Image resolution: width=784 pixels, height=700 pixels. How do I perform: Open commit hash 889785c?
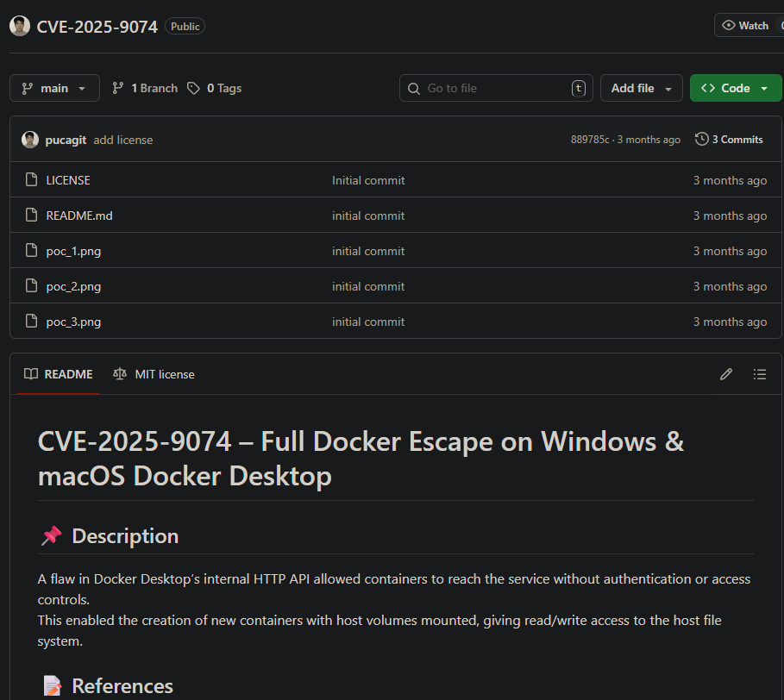tap(590, 140)
